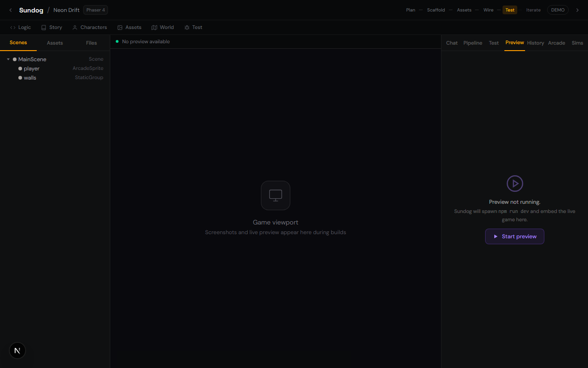The image size is (588, 368).
Task: Click the monitor icon in Game viewport
Action: [276, 195]
